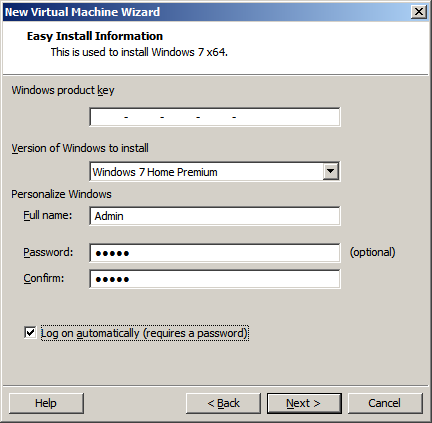Click the Confirm password field

click(215, 279)
